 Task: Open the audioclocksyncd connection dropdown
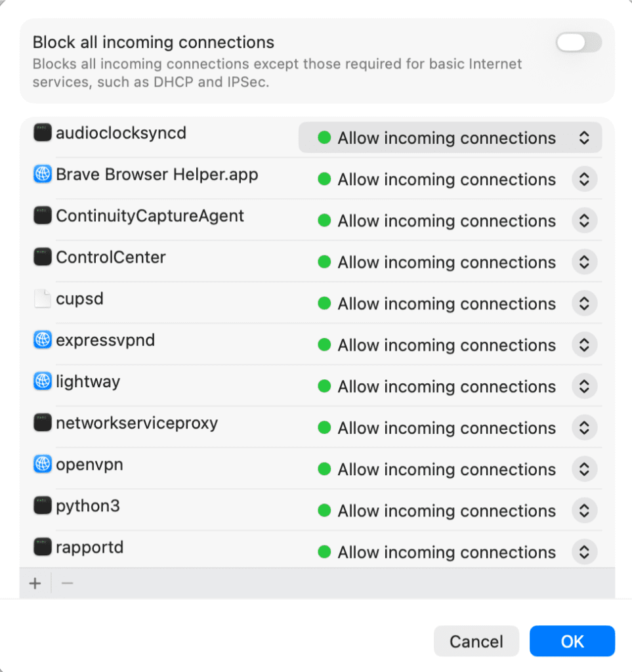[450, 138]
